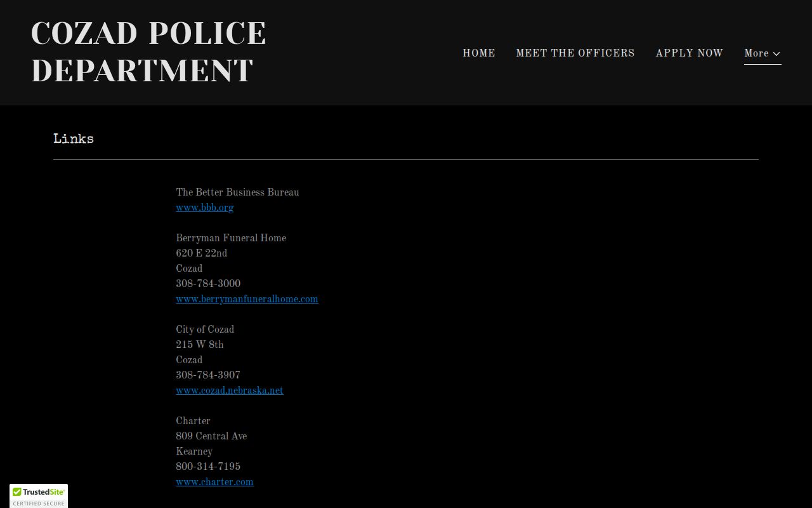Select 'The Better Business Bureau' text
Image resolution: width=812 pixels, height=508 pixels.
point(237,192)
